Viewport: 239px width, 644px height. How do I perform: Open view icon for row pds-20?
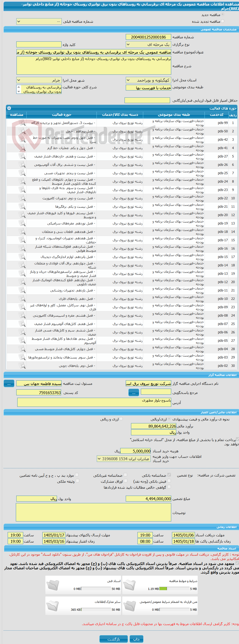point(22,215)
